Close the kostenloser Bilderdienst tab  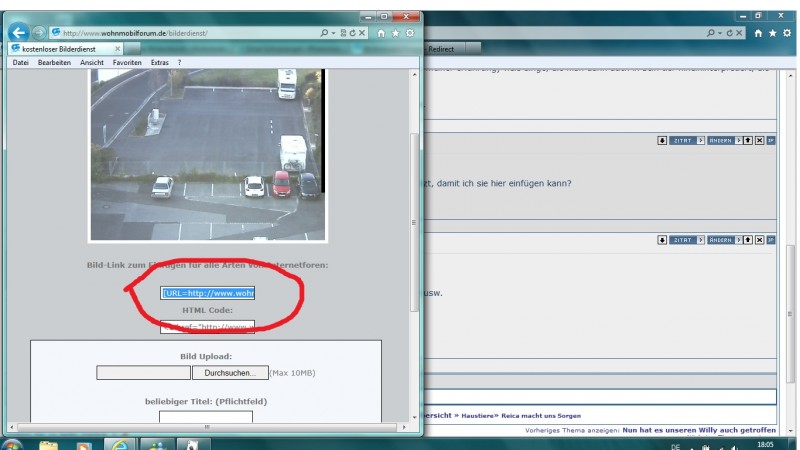[117, 48]
